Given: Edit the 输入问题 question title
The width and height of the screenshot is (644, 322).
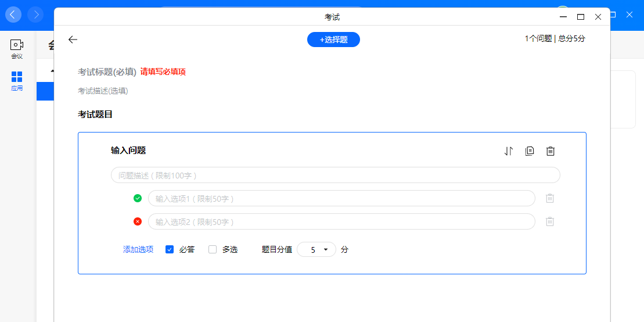Looking at the screenshot, I should coord(128,151).
